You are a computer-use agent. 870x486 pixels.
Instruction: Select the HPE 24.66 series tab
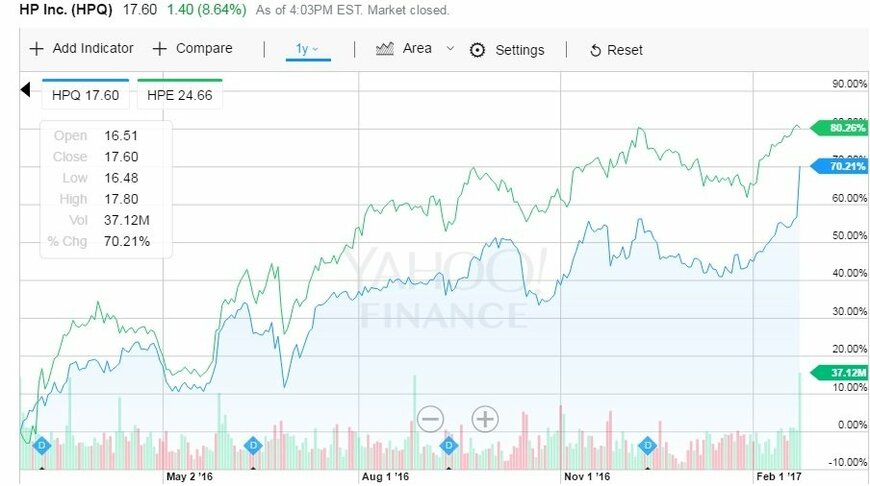click(x=181, y=95)
